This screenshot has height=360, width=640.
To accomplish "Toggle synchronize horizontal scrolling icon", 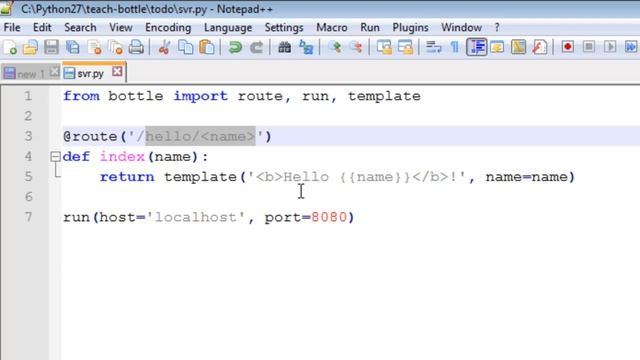I will click(x=405, y=47).
